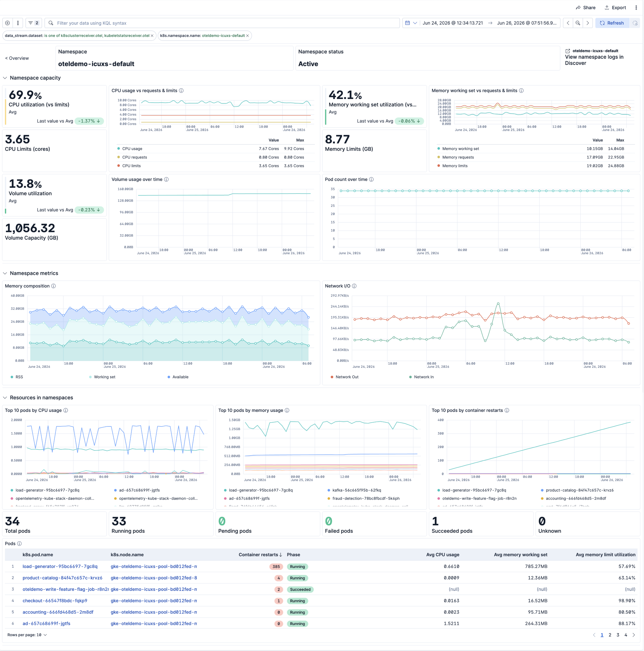Viewport: 644px width, 651px height.
Task: Click the background search icon next to Refresh
Action: [x=635, y=23]
